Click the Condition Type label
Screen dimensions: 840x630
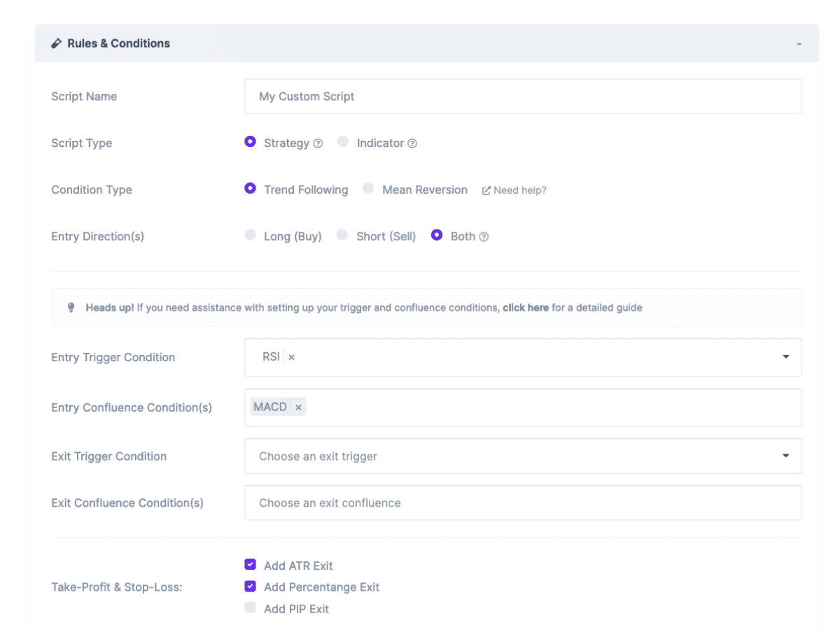coord(92,190)
